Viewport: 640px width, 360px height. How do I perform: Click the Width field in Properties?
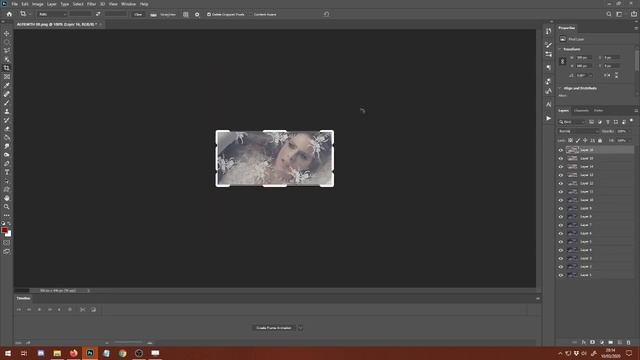click(x=584, y=58)
